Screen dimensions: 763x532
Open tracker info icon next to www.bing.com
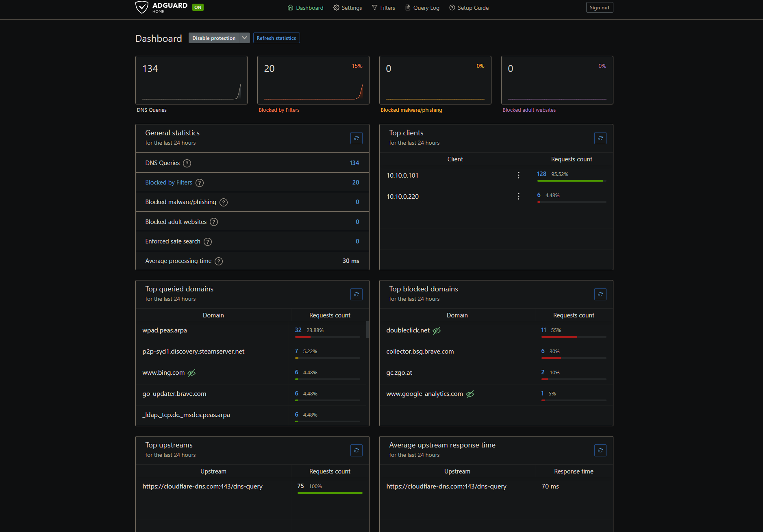pyautogui.click(x=191, y=373)
